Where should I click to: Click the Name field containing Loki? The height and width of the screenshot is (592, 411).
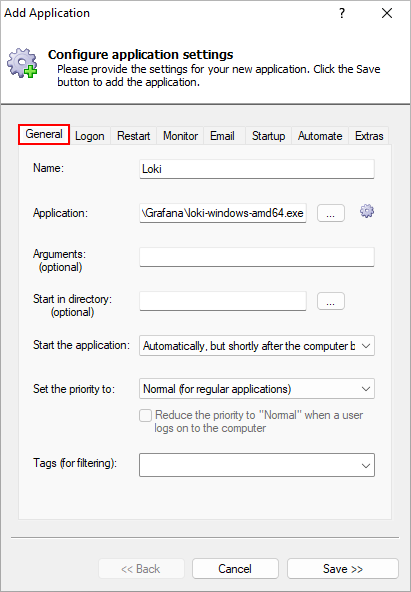(257, 169)
